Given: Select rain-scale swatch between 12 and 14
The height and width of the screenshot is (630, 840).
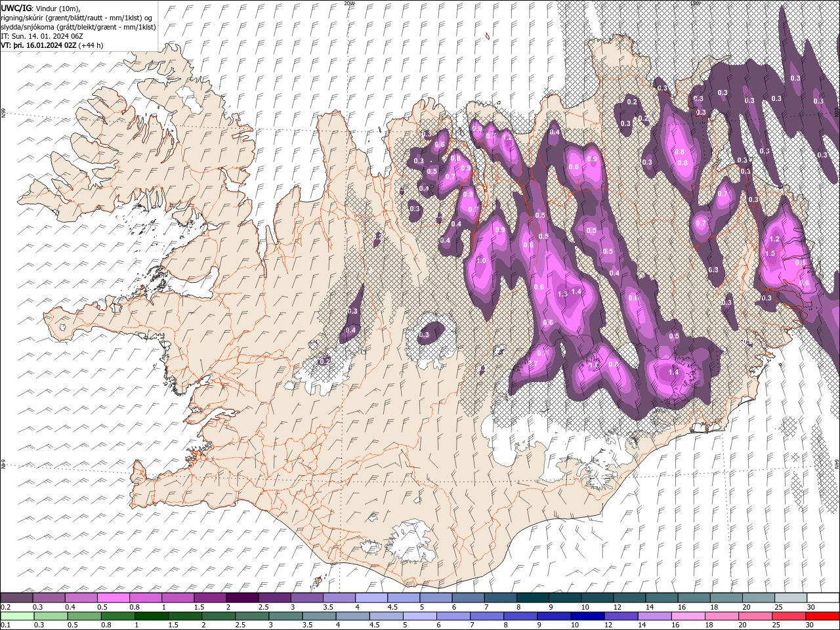Looking at the screenshot, I should coord(621,616).
